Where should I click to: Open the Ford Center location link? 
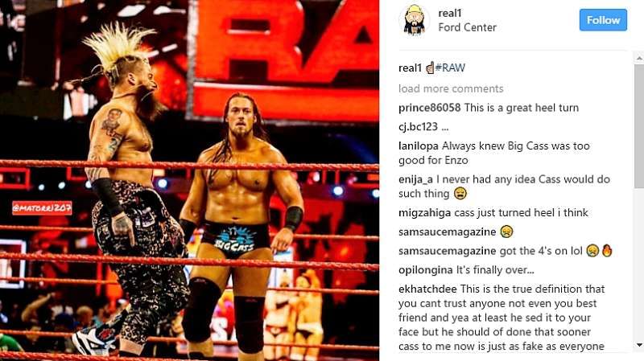tap(467, 27)
